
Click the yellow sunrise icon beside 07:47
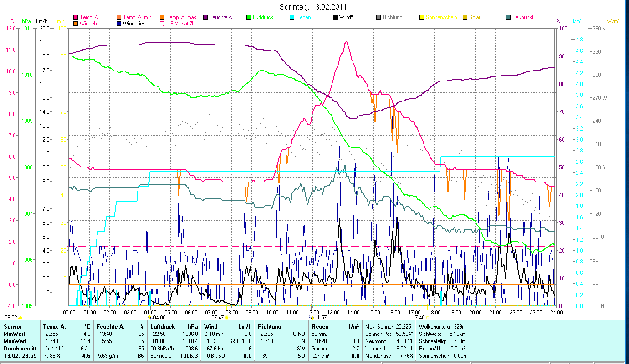coord(227,318)
